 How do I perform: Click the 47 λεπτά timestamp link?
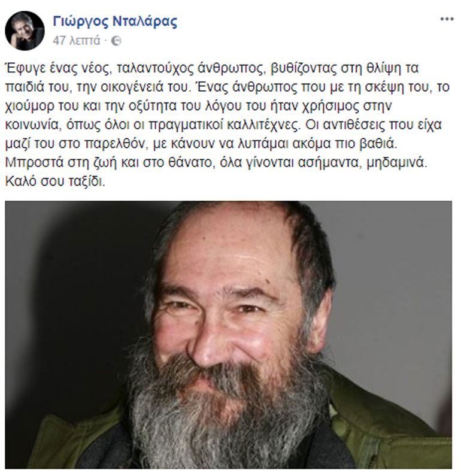click(x=77, y=40)
